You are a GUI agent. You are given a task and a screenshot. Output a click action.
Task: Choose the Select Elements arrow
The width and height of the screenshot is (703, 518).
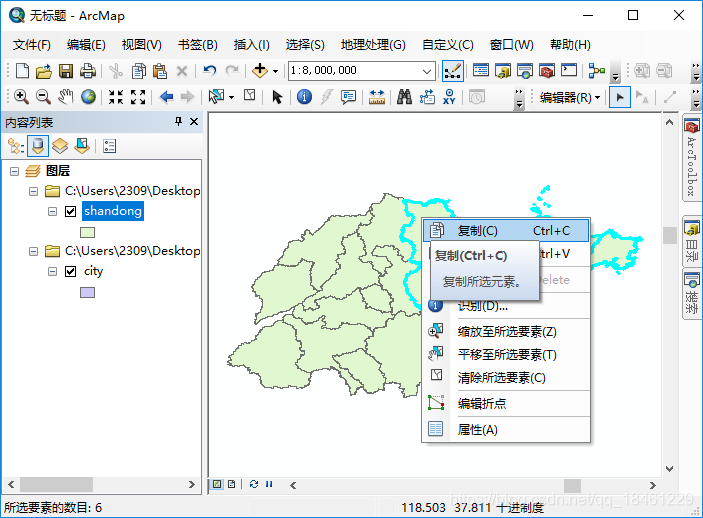tap(277, 97)
